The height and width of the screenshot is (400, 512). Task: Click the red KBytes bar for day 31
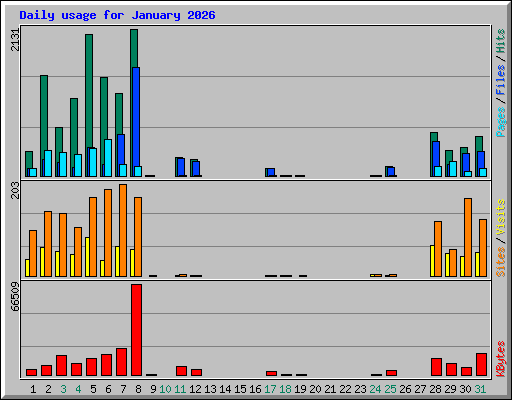tap(481, 364)
